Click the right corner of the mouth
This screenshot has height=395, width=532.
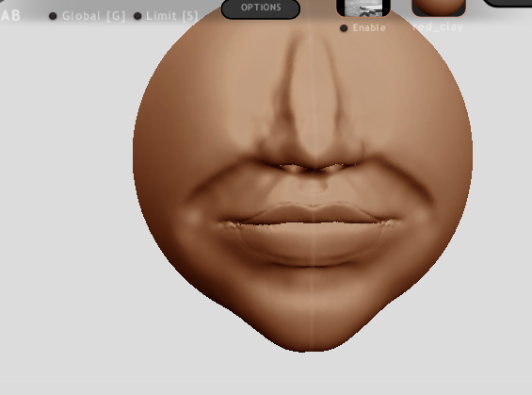point(390,222)
